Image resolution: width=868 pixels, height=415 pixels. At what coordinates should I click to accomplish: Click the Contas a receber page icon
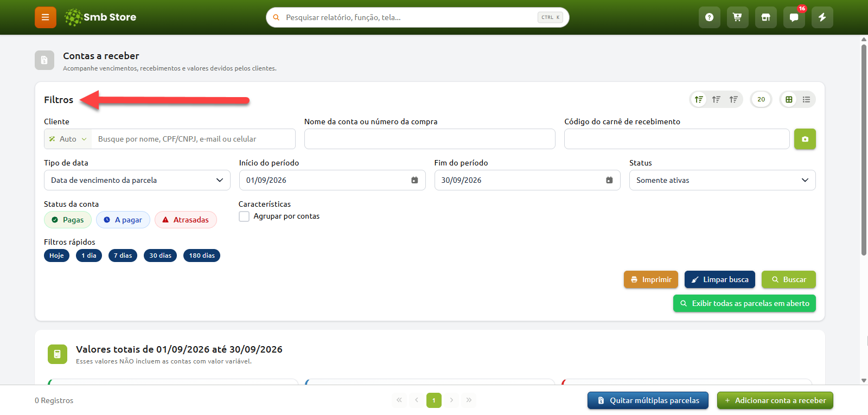[44, 60]
